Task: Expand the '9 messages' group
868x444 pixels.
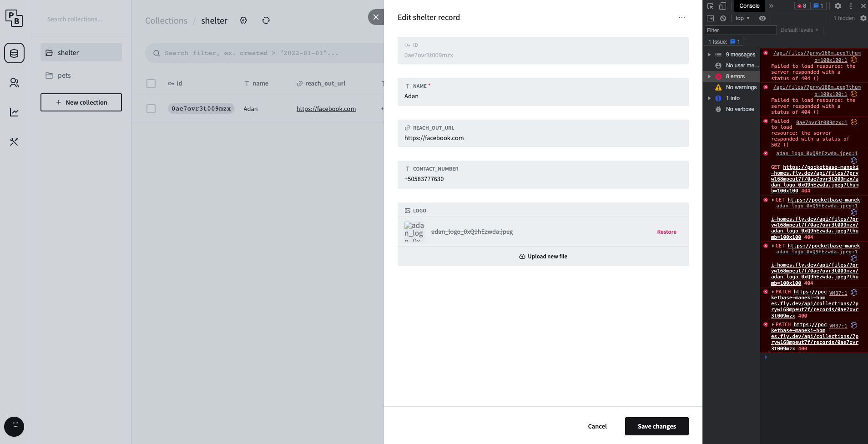Action: [x=709, y=55]
